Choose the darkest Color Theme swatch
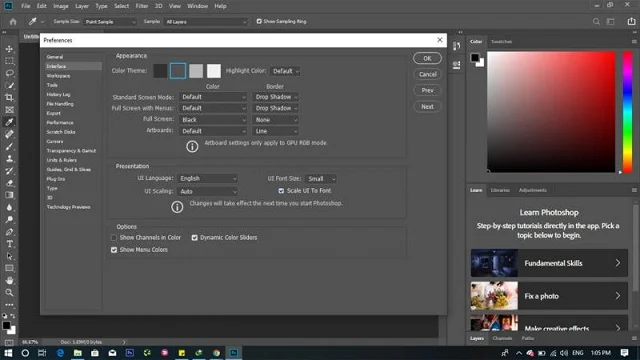 tap(160, 71)
